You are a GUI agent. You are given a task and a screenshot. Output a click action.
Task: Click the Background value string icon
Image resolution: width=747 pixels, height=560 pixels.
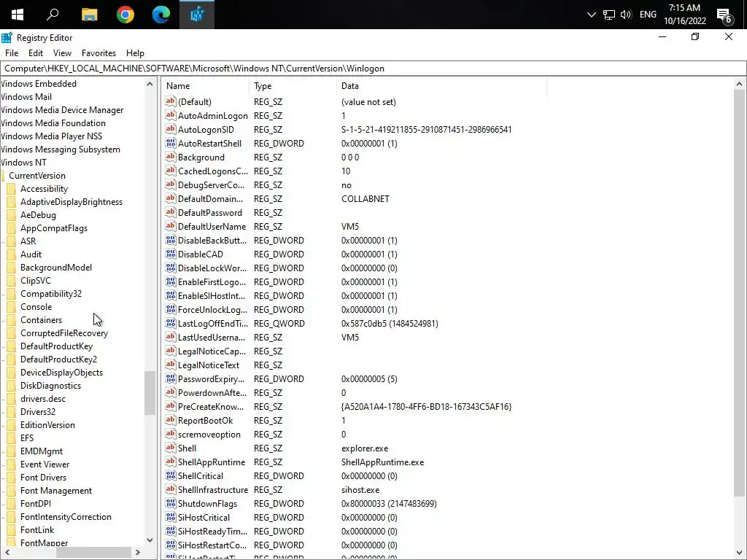click(171, 157)
